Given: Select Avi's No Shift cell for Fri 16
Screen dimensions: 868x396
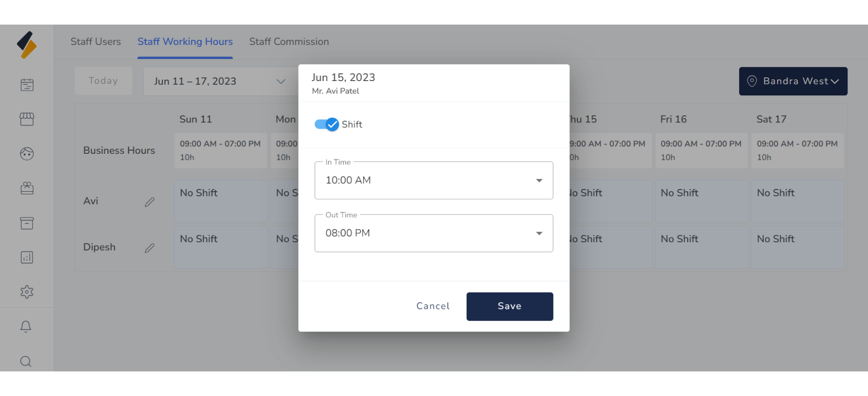Looking at the screenshot, I should [x=701, y=201].
